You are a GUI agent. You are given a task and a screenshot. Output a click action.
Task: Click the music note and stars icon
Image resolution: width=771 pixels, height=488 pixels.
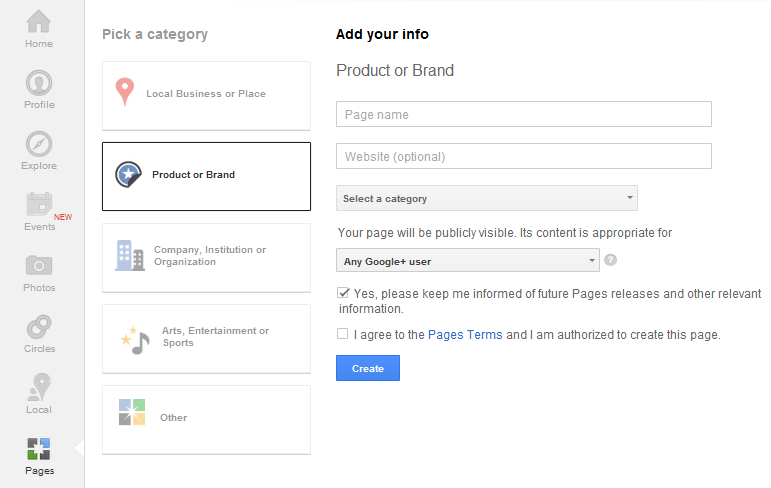click(x=135, y=340)
